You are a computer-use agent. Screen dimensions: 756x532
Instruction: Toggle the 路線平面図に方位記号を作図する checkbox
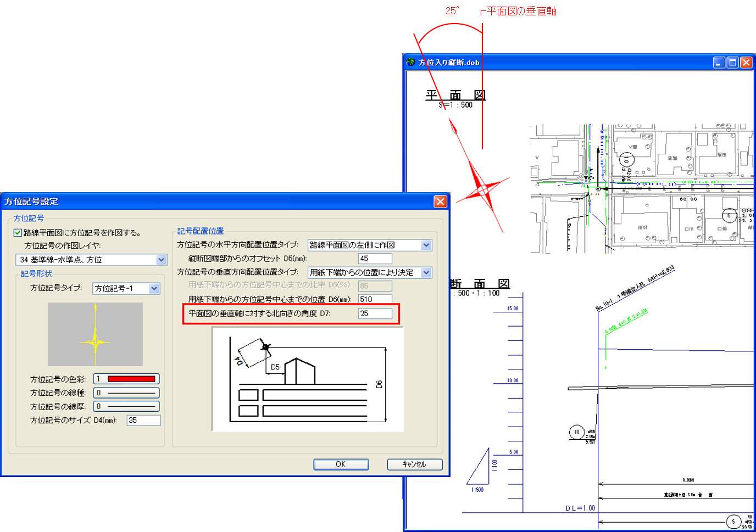[x=18, y=233]
